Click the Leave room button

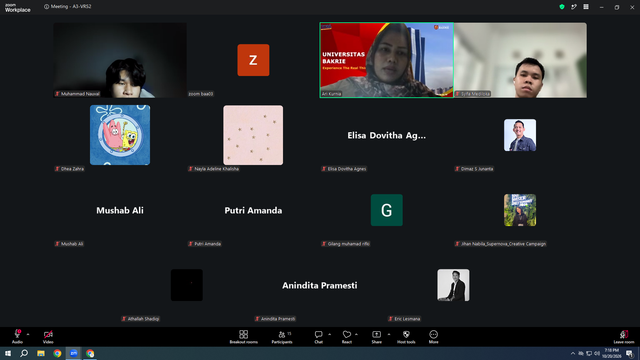point(624,336)
